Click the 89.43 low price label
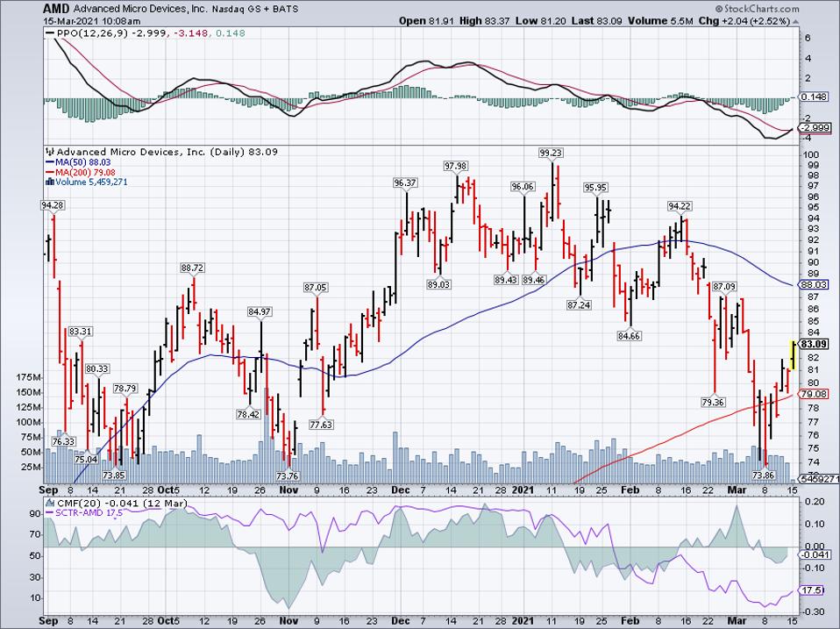 click(506, 280)
